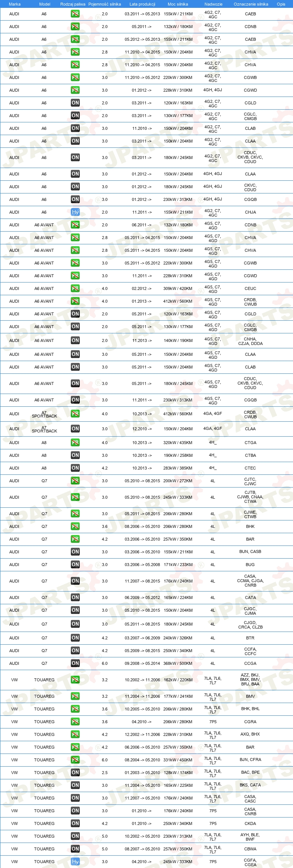Click the engine code 'BHK, BHL'

[x=250, y=709]
